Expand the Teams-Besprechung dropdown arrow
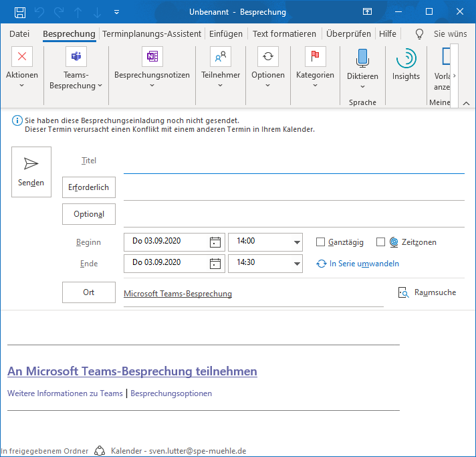 point(100,86)
